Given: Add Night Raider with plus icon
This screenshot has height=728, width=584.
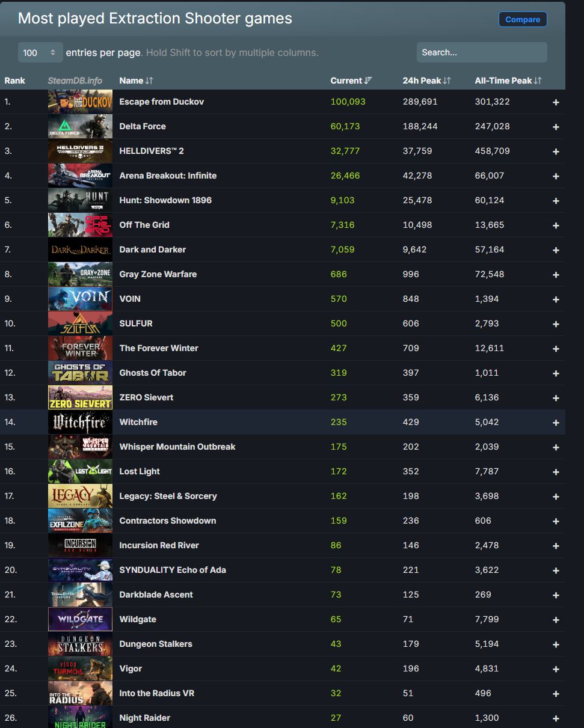Looking at the screenshot, I should click(x=556, y=718).
